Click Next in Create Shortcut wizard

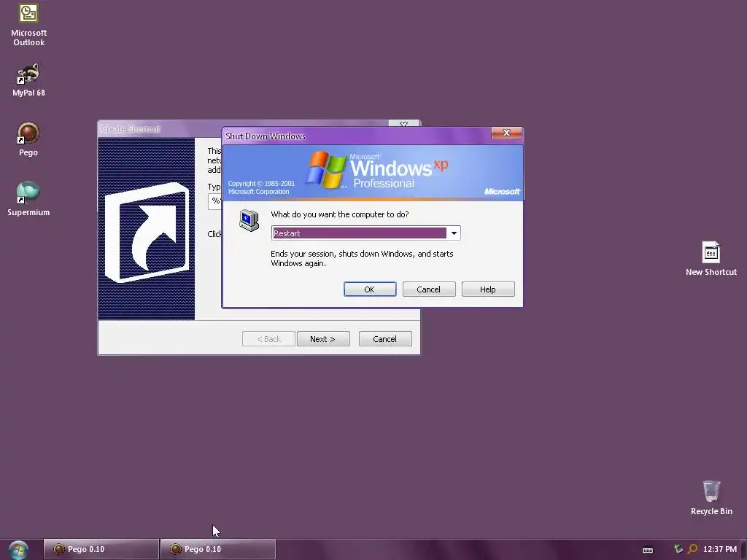coord(323,338)
